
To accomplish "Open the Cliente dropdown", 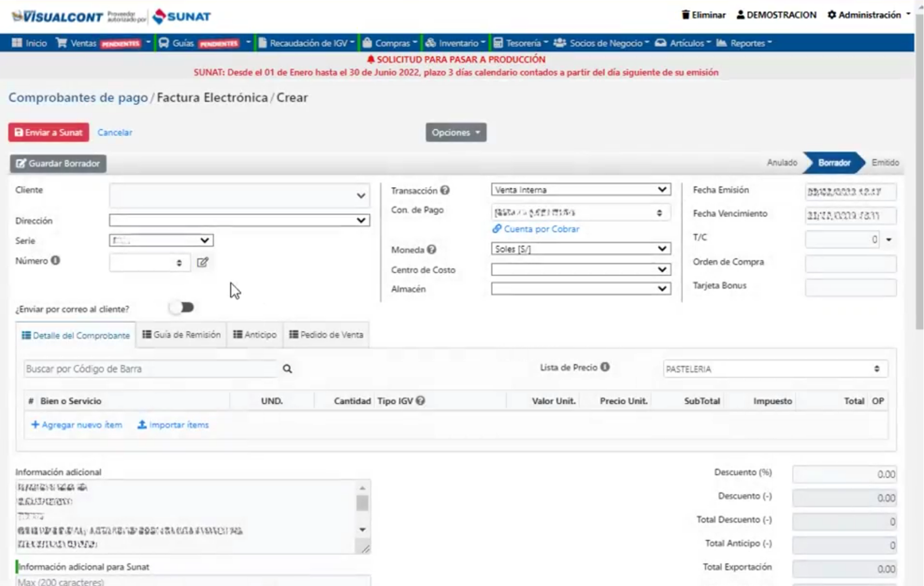I will point(239,196).
